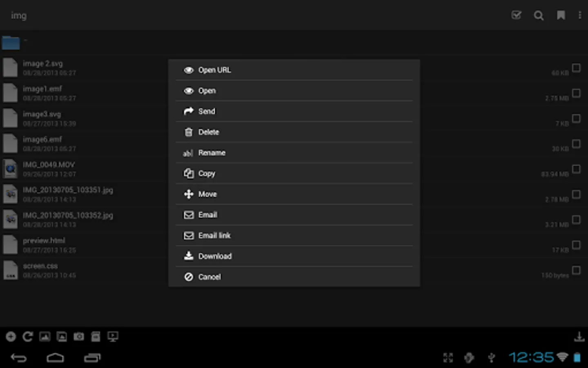
Task: Tap the Android back arrow
Action: tap(19, 358)
